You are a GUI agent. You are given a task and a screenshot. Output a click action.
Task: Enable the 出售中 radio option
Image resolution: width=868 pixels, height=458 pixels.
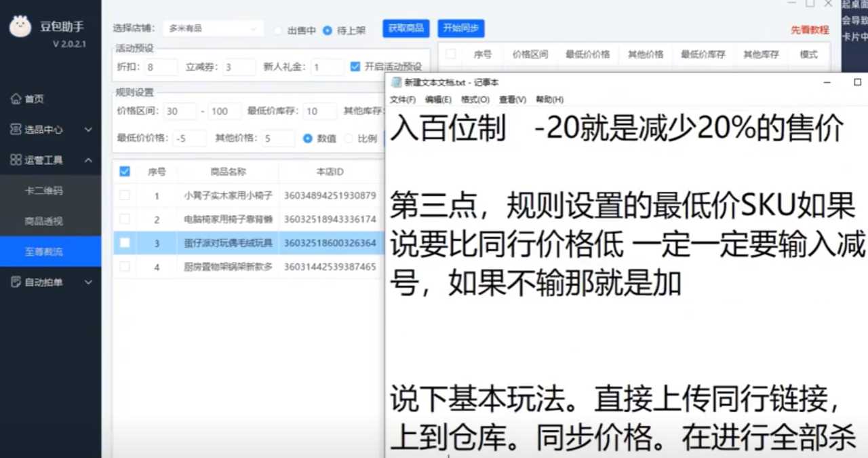coord(279,31)
